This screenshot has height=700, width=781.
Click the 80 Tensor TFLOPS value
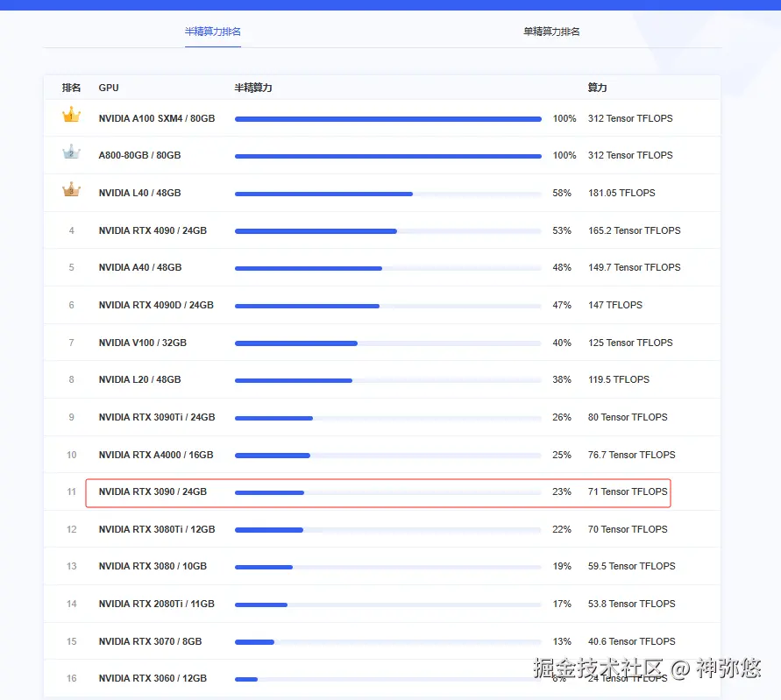click(628, 417)
